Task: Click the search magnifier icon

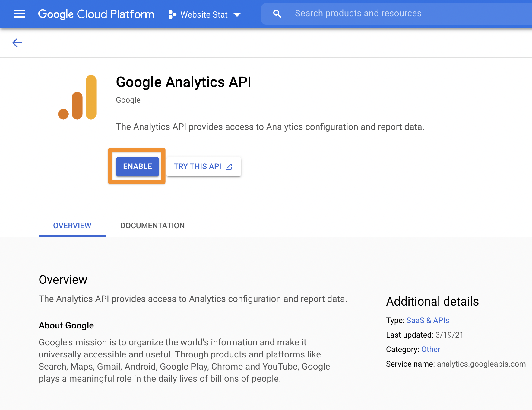Action: 277,14
